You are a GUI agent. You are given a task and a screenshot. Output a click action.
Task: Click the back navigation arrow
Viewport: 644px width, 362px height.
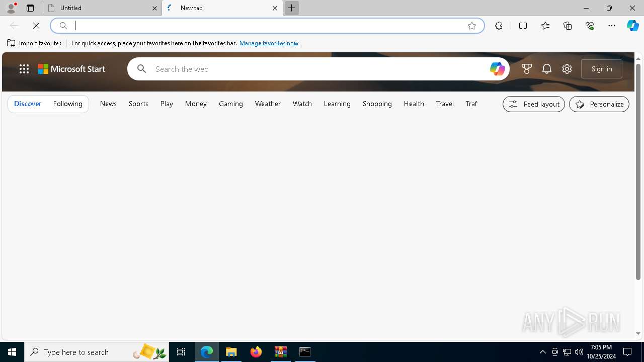tap(14, 26)
